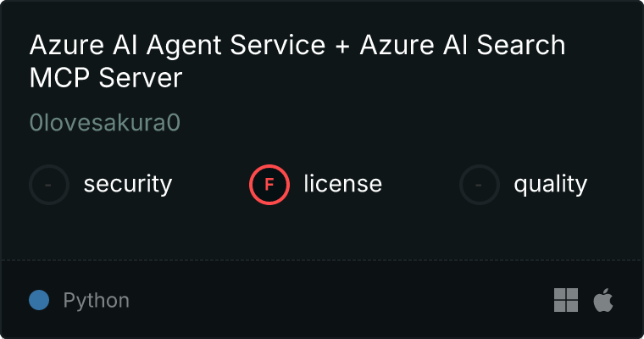Click the red F license grade badge

click(x=269, y=184)
